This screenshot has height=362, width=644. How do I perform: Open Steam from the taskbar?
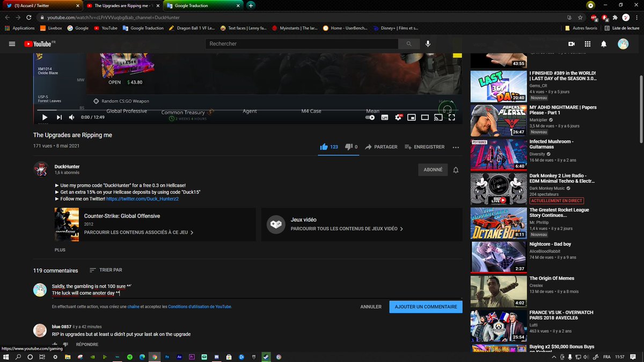point(266,357)
